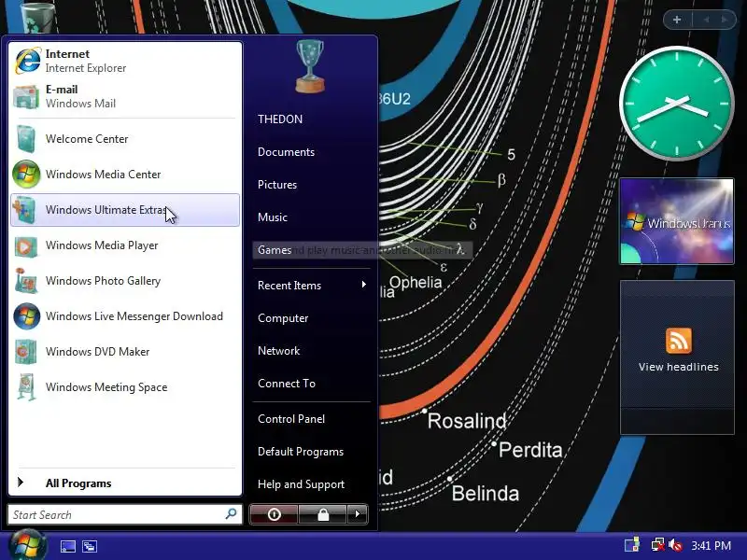The width and height of the screenshot is (747, 560).
Task: Open the Windows Media Player icon
Action: (x=26, y=245)
